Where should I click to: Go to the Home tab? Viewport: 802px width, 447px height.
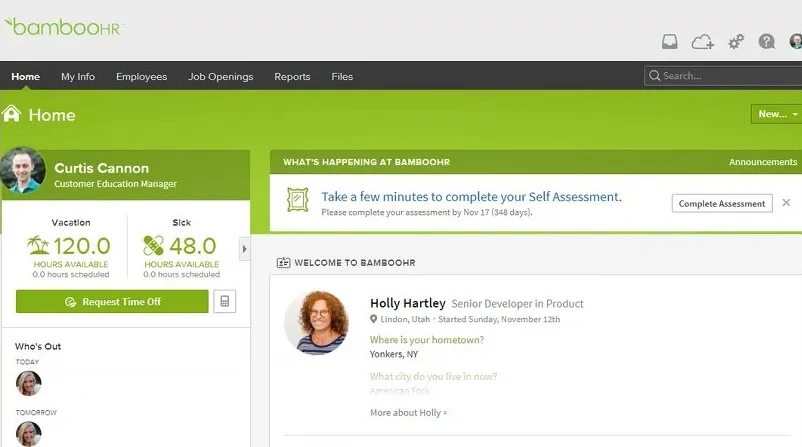click(26, 77)
